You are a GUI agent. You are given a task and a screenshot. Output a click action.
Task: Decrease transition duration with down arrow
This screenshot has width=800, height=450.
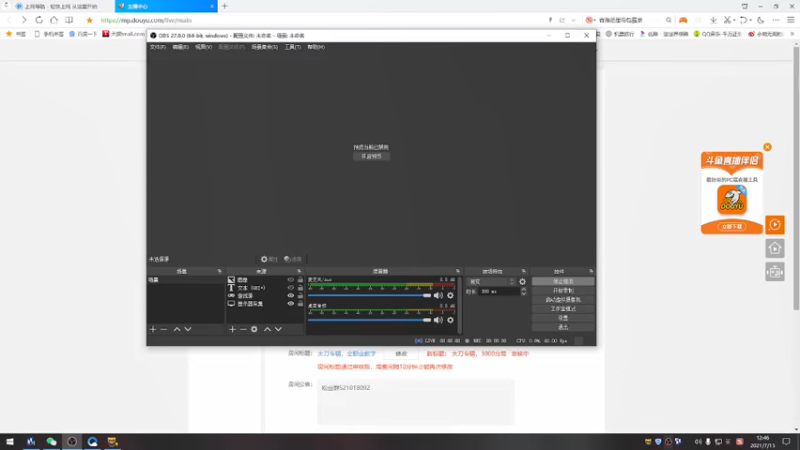(523, 294)
